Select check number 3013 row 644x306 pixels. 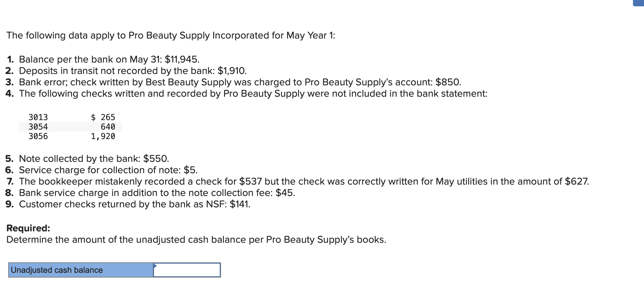[x=70, y=117]
